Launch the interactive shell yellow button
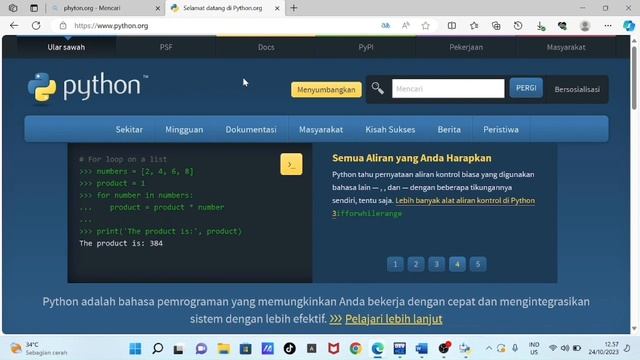 (x=291, y=164)
